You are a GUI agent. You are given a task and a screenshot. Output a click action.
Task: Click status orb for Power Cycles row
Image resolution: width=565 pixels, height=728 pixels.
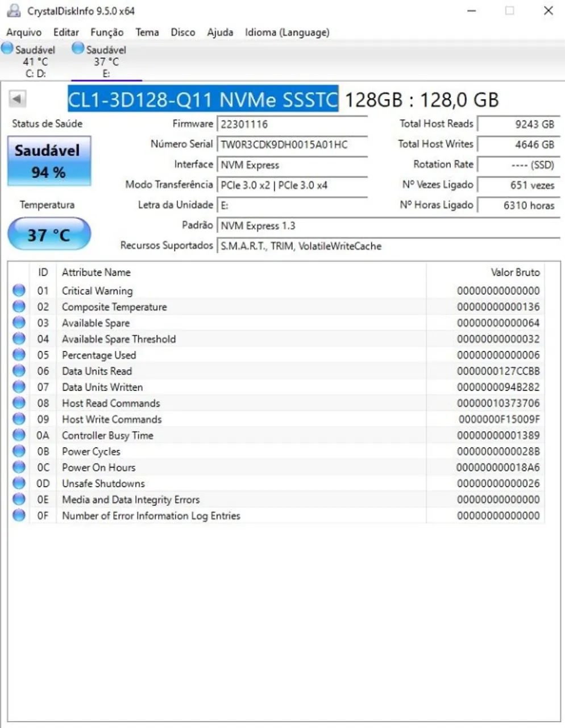(19, 451)
